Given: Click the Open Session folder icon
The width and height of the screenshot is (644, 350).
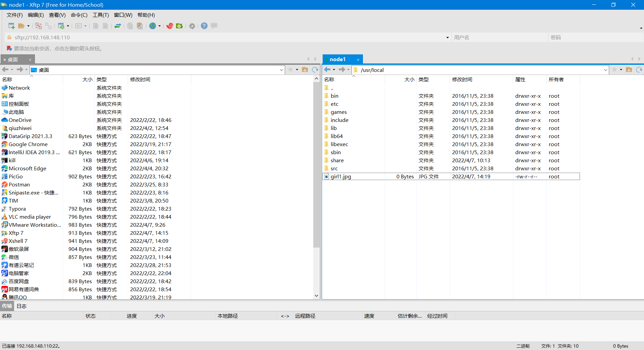Looking at the screenshot, I should coord(21,26).
